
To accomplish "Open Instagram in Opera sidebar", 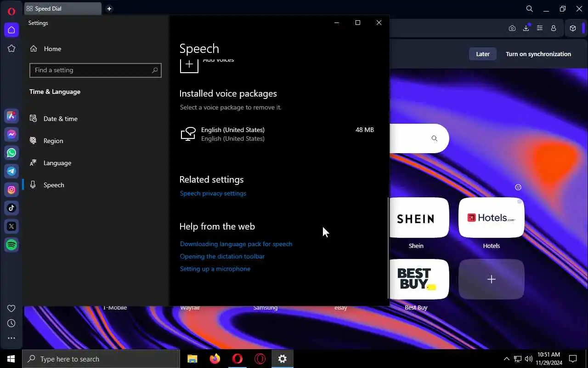I will (11, 190).
